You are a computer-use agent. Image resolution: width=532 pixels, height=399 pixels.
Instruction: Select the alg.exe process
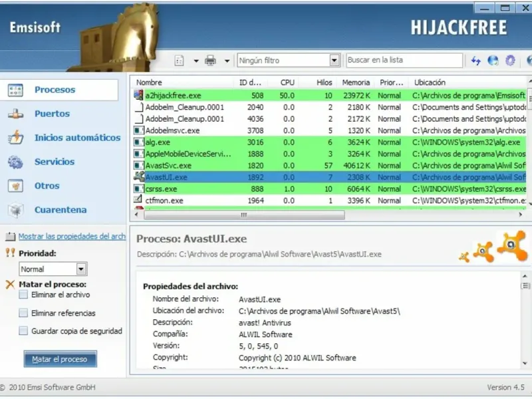330,142
